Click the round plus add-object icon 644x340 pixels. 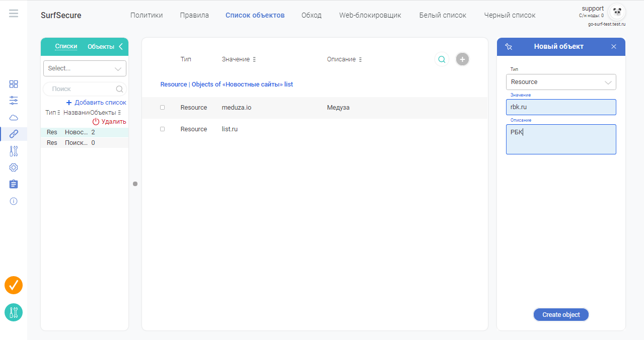pyautogui.click(x=462, y=59)
